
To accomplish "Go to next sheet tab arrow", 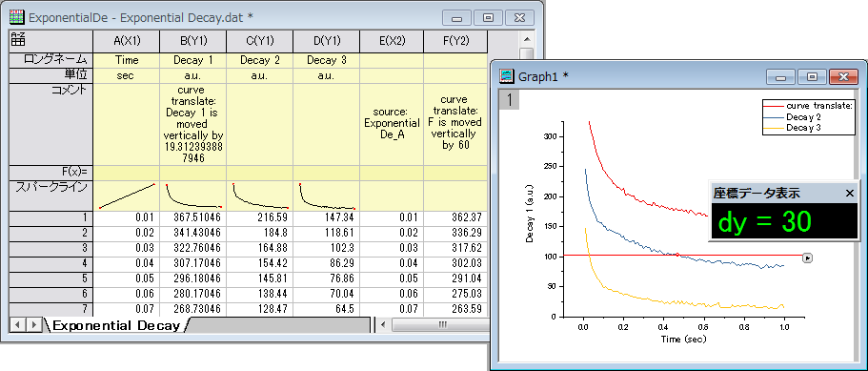I will pos(33,324).
